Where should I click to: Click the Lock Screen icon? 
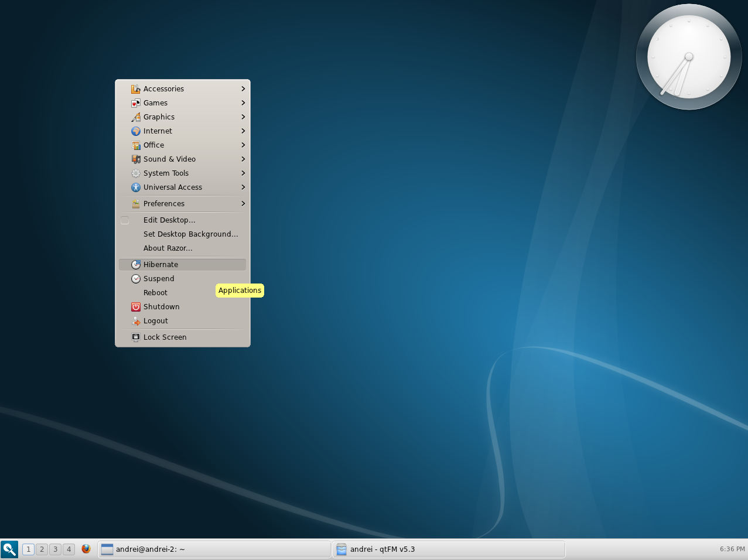point(136,337)
